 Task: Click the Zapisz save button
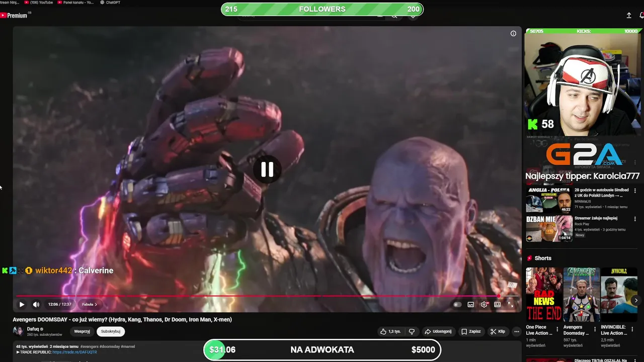pyautogui.click(x=471, y=331)
